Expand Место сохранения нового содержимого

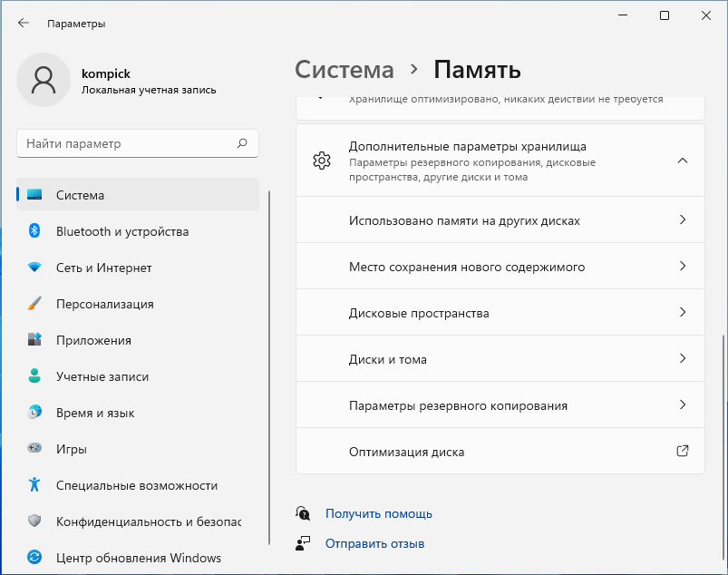(x=500, y=267)
